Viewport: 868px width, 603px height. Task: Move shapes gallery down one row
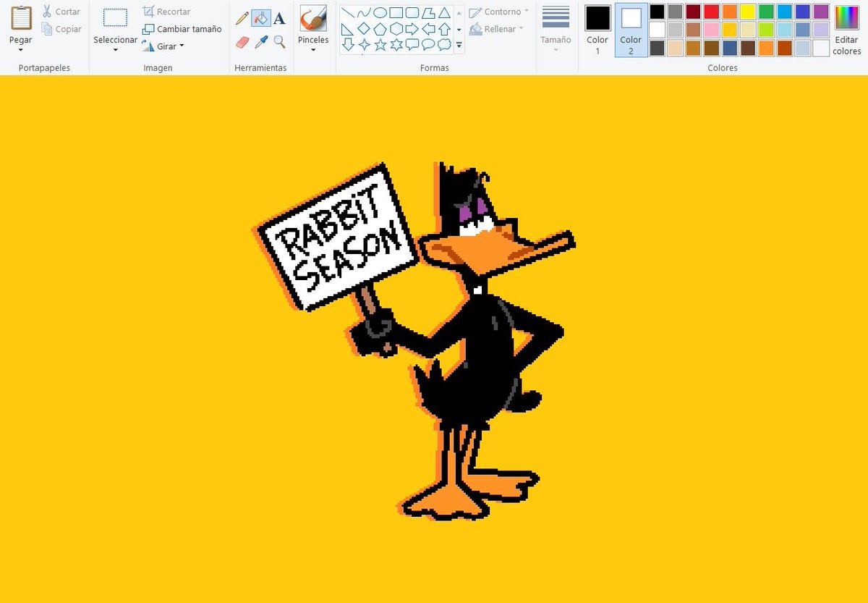459,29
